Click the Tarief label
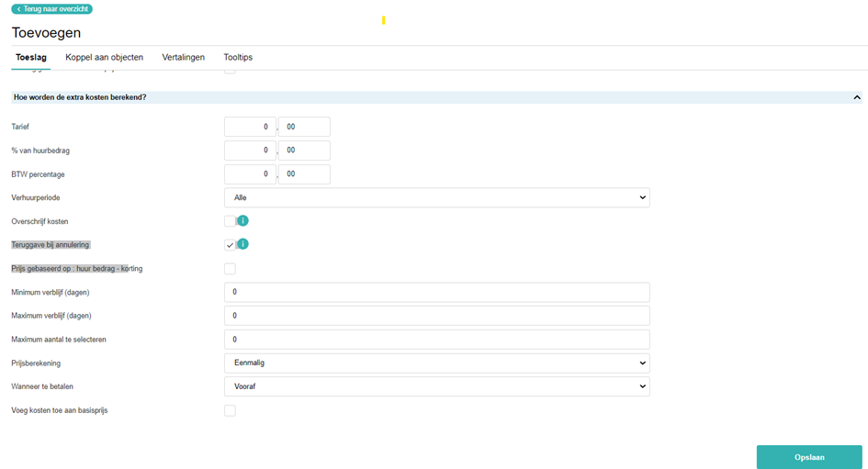Viewport: 868px width, 469px height. click(x=20, y=127)
